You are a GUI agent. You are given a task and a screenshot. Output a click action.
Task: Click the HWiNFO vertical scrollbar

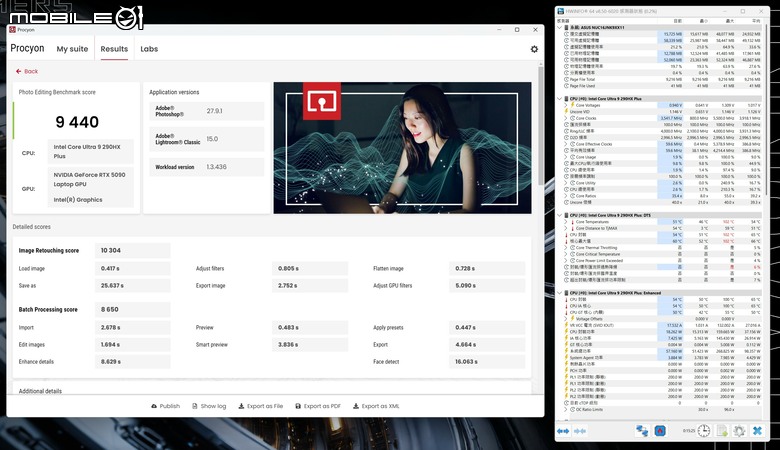point(767,109)
